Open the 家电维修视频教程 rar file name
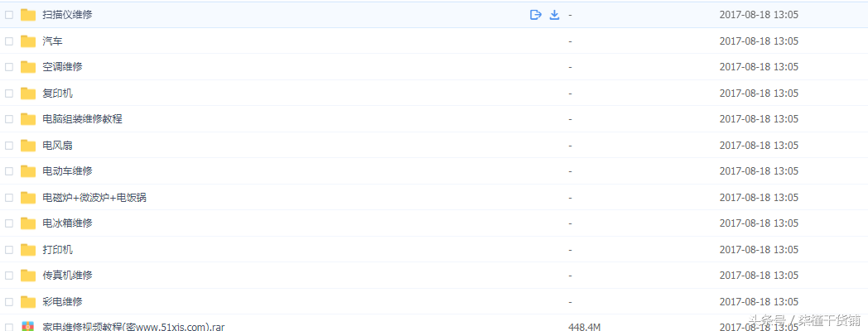 coord(133,327)
